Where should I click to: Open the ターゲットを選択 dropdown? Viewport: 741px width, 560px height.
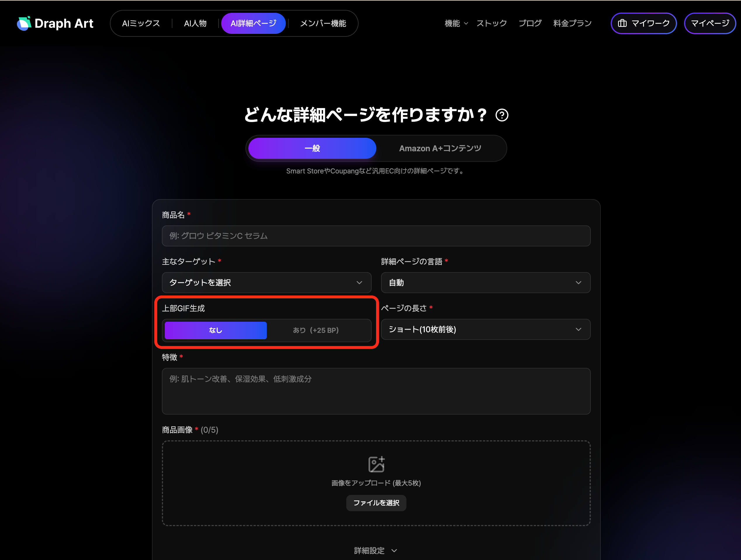click(267, 283)
